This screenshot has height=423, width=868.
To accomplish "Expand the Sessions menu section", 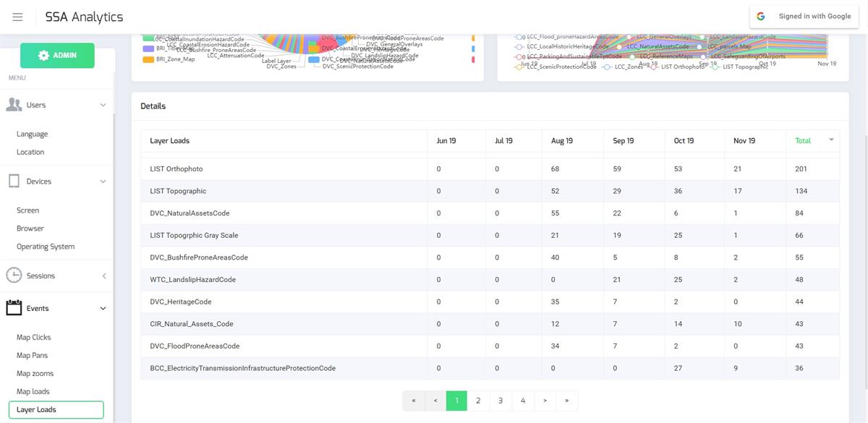I will [103, 275].
